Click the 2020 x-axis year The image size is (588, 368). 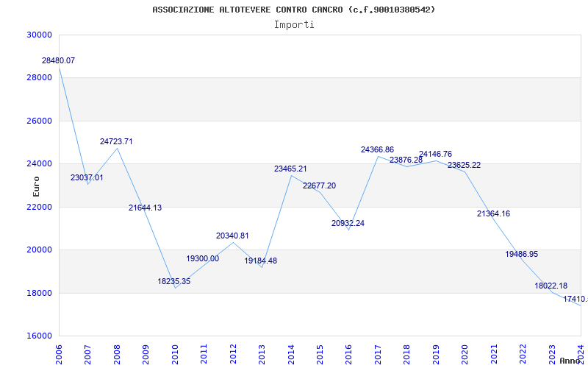(465, 354)
